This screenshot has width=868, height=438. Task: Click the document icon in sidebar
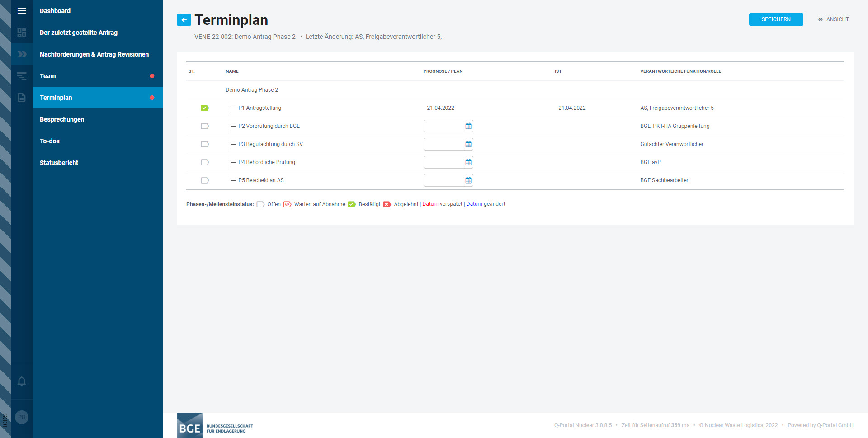[x=21, y=98]
